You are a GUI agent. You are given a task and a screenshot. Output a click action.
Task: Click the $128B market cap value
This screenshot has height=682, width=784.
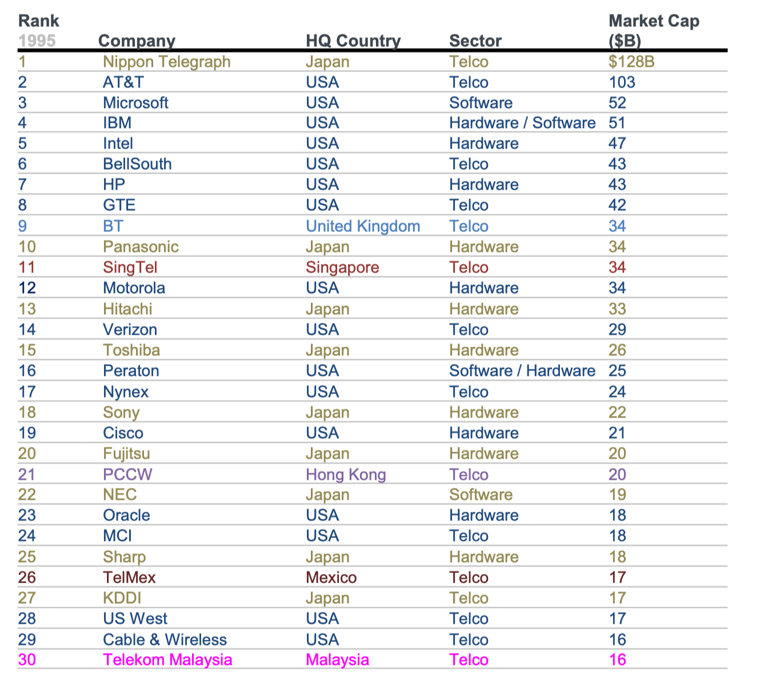[631, 62]
